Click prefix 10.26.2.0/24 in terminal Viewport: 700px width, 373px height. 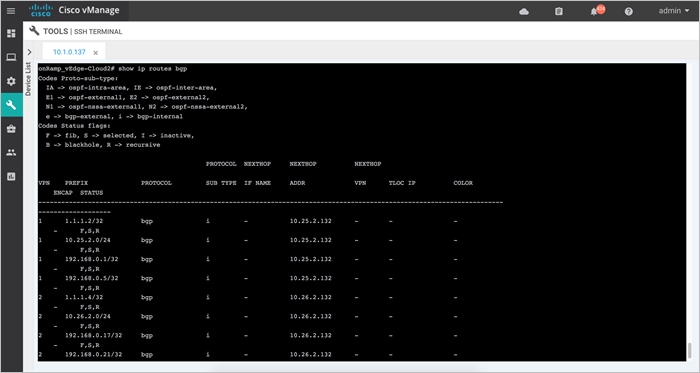[x=88, y=316]
